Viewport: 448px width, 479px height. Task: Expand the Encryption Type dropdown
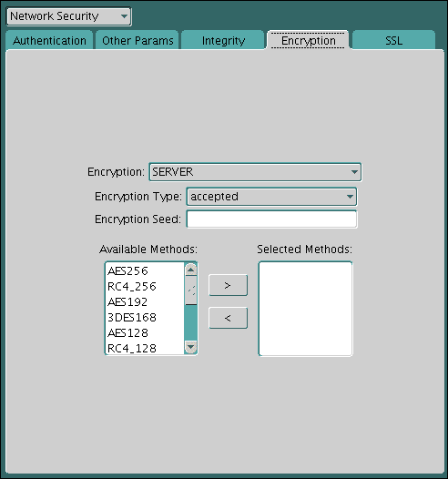tap(271, 197)
